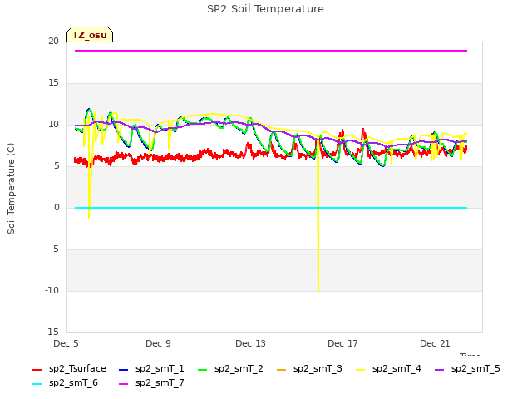532x399 pixels.
Task: Click the -5 y-axis tick label
Action: tap(55, 249)
